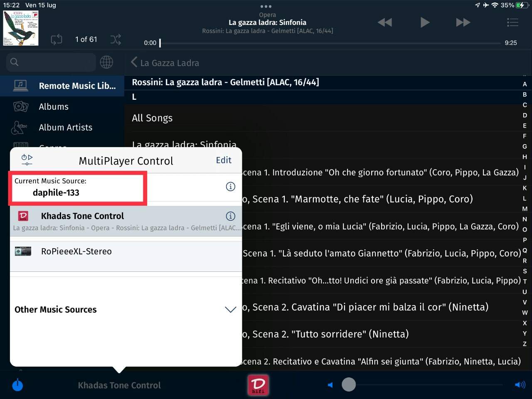Tap the now playing title La gazza ladra: Sinfonia
Image resolution: width=532 pixels, height=399 pixels.
point(267,22)
